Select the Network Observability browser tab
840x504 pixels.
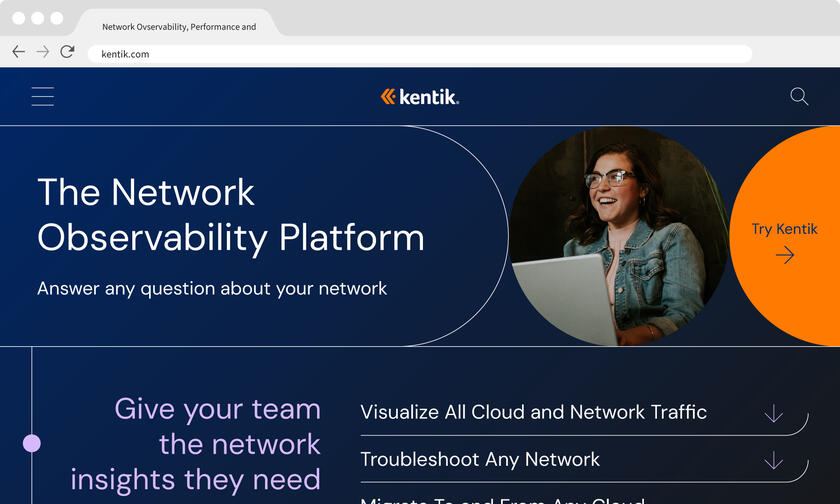[x=179, y=27]
